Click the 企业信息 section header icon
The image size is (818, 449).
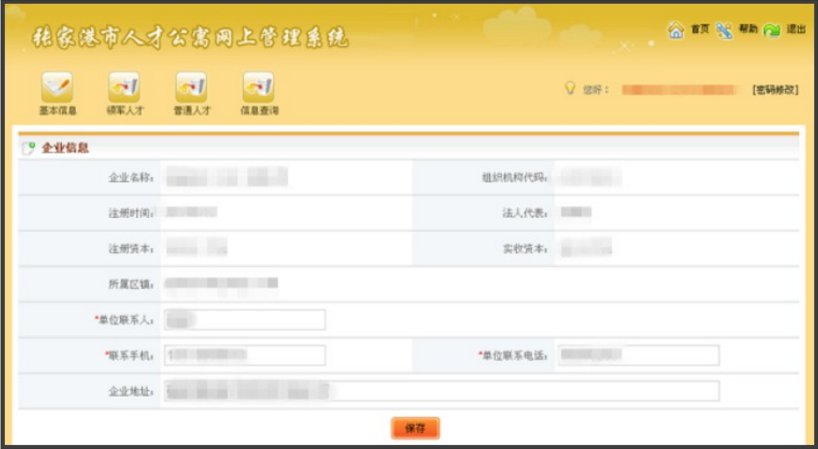28,148
